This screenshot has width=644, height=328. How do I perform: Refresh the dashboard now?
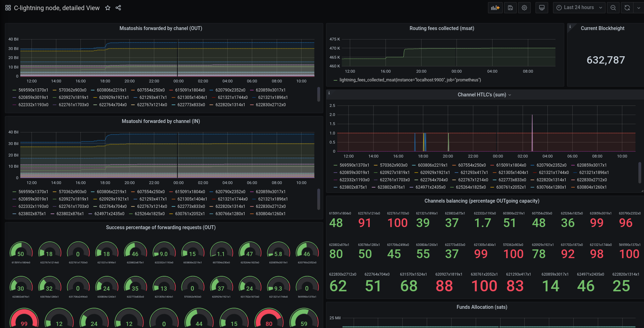tap(627, 8)
